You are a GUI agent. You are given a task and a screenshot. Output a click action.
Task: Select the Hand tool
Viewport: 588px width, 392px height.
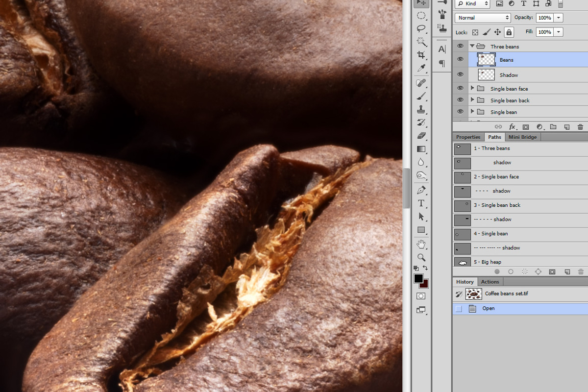pyautogui.click(x=421, y=244)
